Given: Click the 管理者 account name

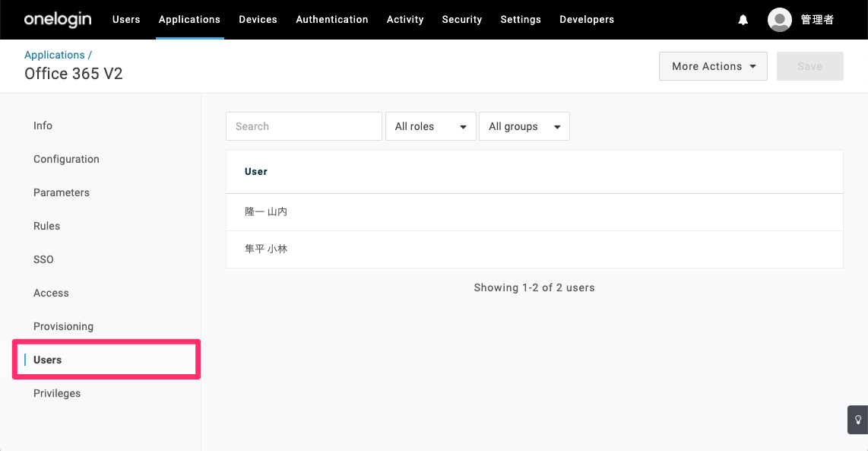Looking at the screenshot, I should (817, 20).
